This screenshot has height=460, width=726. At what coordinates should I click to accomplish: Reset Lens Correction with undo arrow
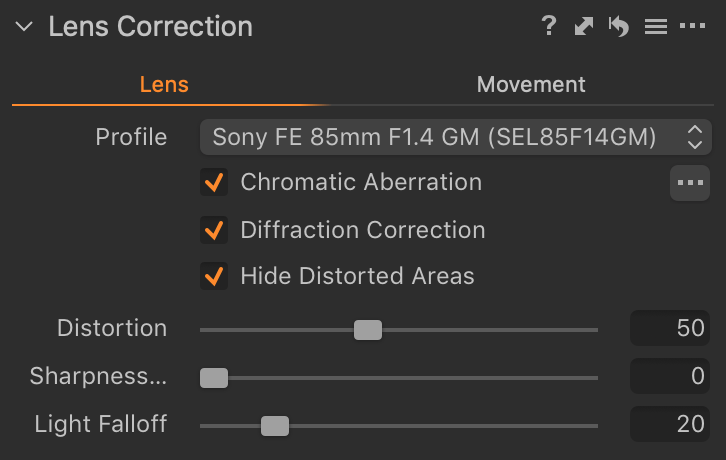619,26
